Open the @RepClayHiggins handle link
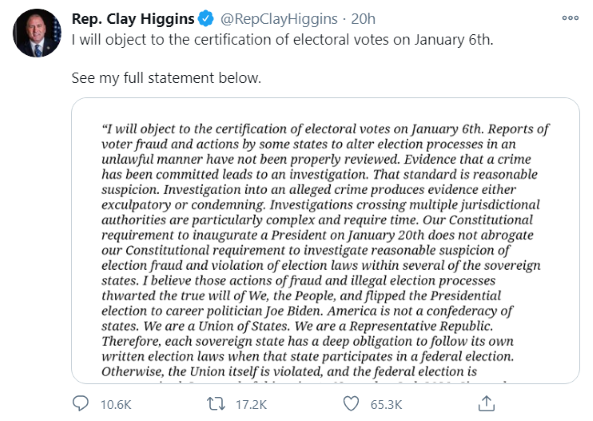This screenshot has height=421, width=593. click(x=279, y=19)
